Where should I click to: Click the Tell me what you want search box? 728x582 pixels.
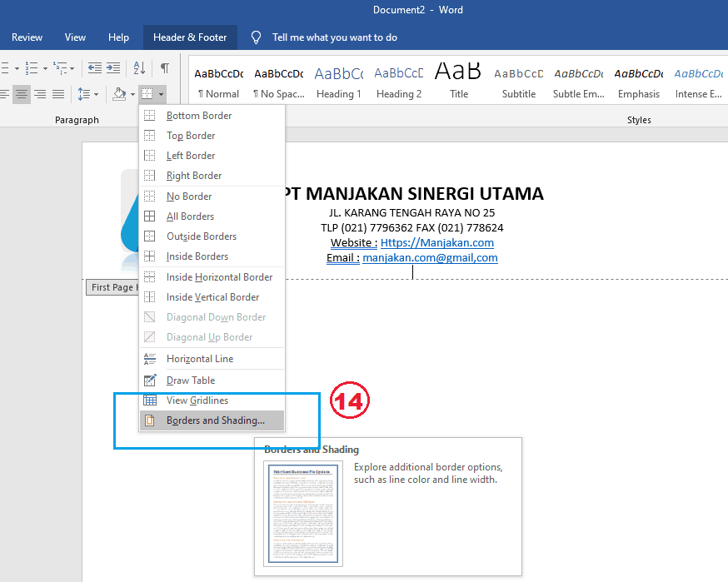coord(335,37)
